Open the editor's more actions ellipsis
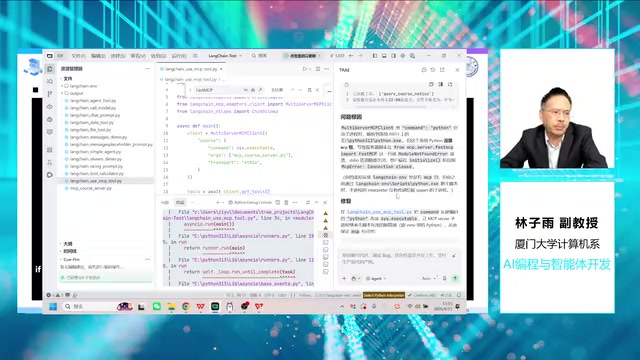The height and width of the screenshot is (360, 640). pyautogui.click(x=327, y=69)
